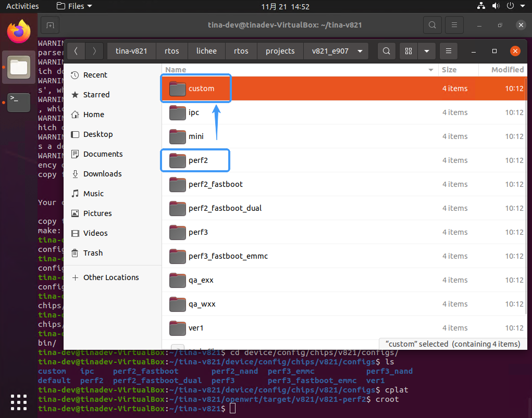The width and height of the screenshot is (532, 418).
Task: Click terminal new tab icon
Action: pyautogui.click(x=50, y=25)
